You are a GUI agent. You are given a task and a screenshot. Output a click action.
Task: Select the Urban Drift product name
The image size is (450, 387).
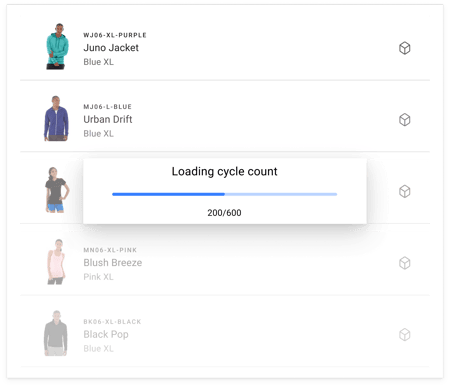tap(108, 119)
